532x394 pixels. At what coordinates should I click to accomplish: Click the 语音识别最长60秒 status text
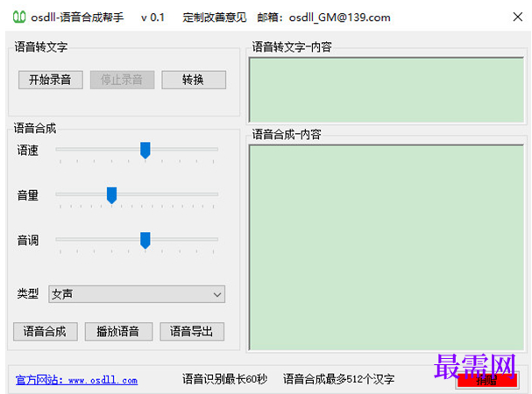(x=224, y=379)
